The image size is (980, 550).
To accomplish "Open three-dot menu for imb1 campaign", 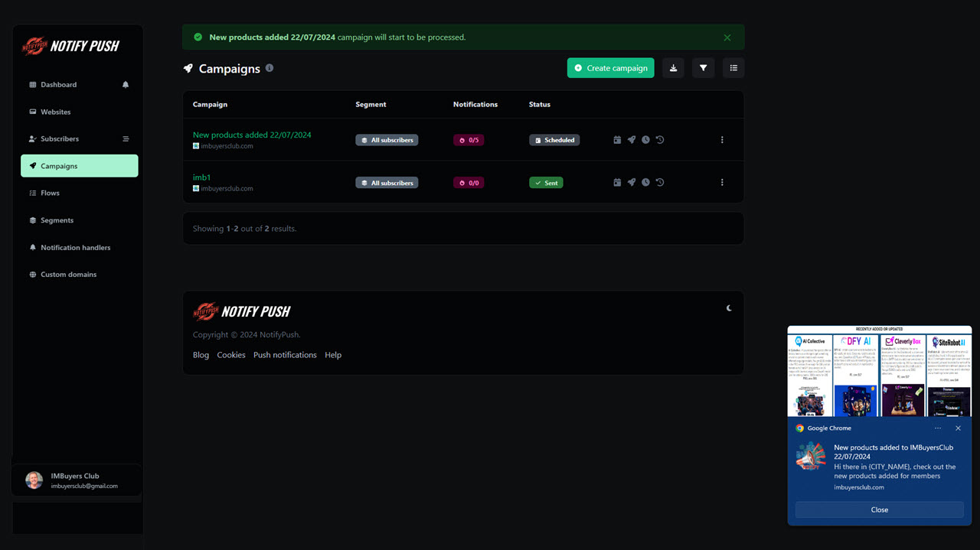I will pyautogui.click(x=722, y=182).
